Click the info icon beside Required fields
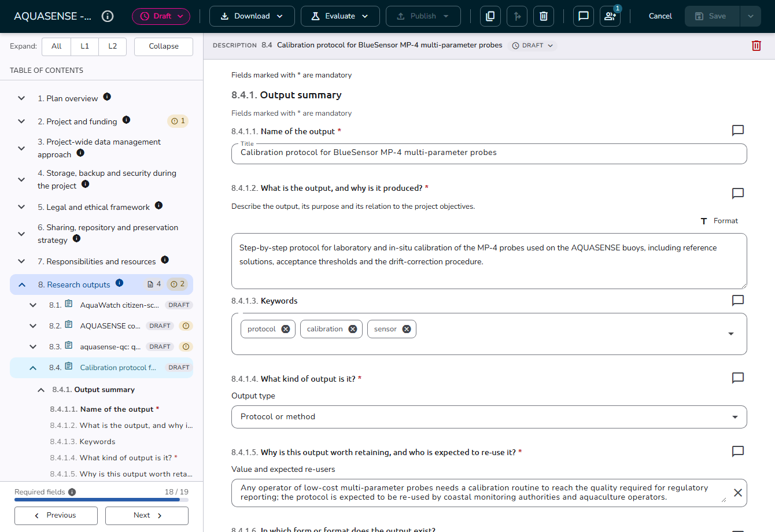The width and height of the screenshot is (775, 532). coord(72,492)
